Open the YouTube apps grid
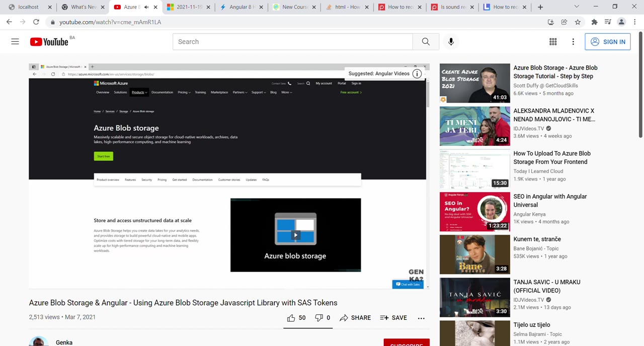The width and height of the screenshot is (644, 346). 552,42
